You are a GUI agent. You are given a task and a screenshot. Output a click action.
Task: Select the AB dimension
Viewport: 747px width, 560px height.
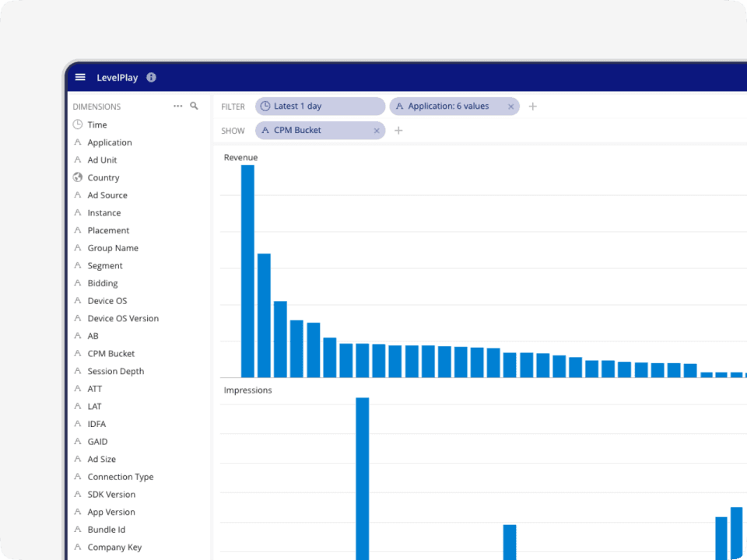pos(93,336)
